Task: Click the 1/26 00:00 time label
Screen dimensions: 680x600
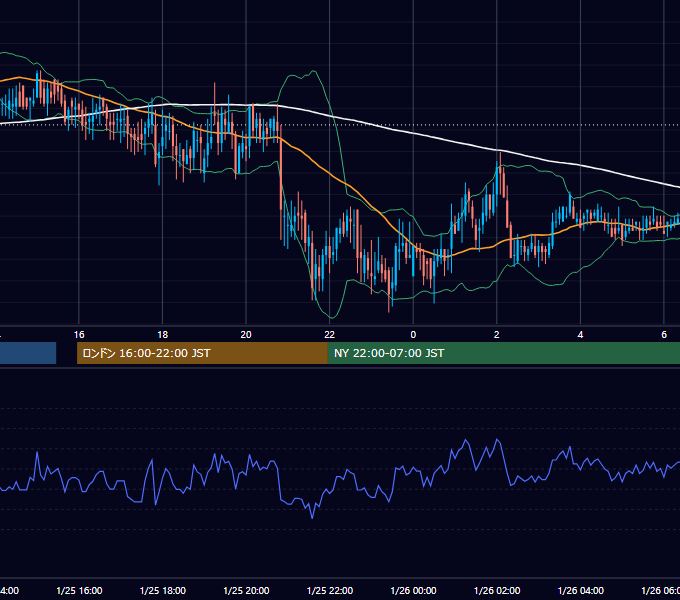Action: click(413, 590)
